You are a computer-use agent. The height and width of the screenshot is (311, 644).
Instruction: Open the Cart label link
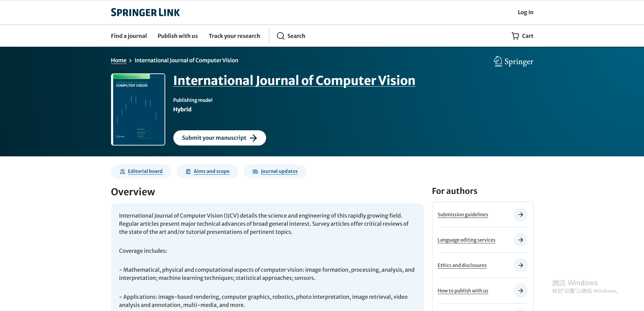click(528, 36)
